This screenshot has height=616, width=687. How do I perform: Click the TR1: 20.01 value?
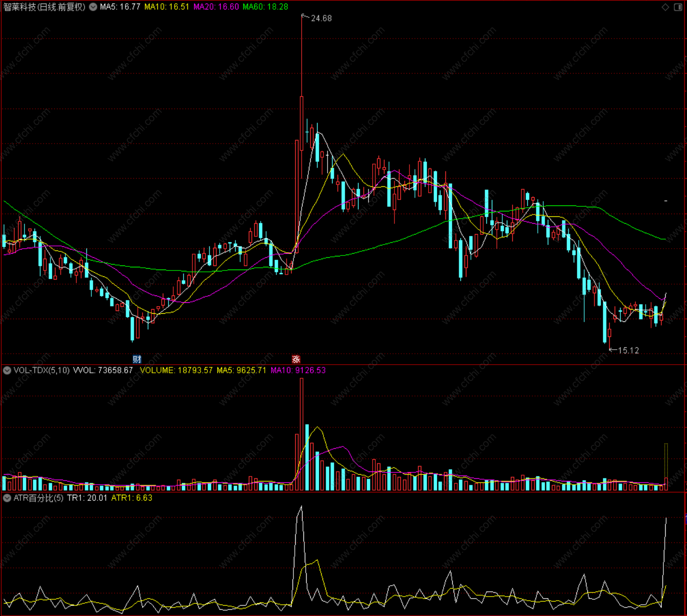click(x=87, y=498)
